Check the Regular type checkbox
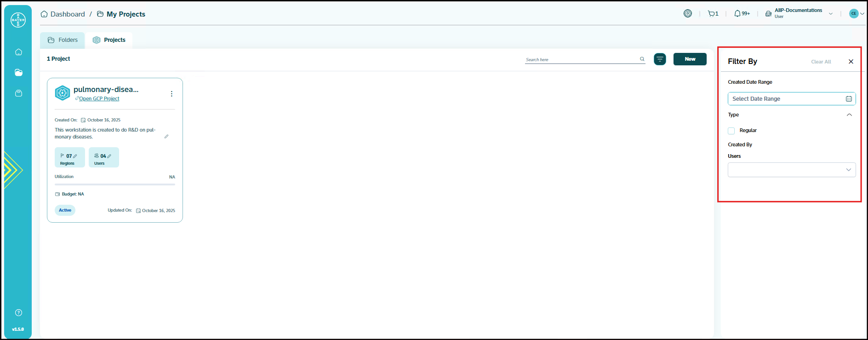The image size is (868, 340). (x=731, y=131)
